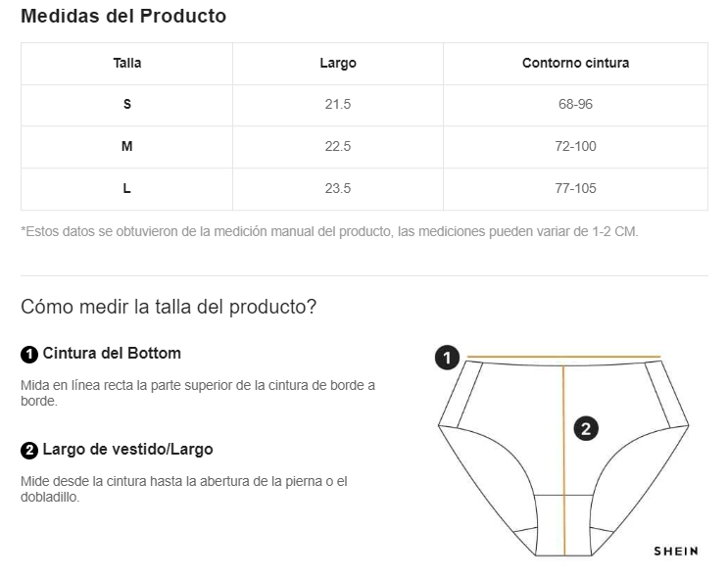Screen dimensions: 728x579
Task: Select the Contorno cintura column header
Action: click(x=575, y=64)
